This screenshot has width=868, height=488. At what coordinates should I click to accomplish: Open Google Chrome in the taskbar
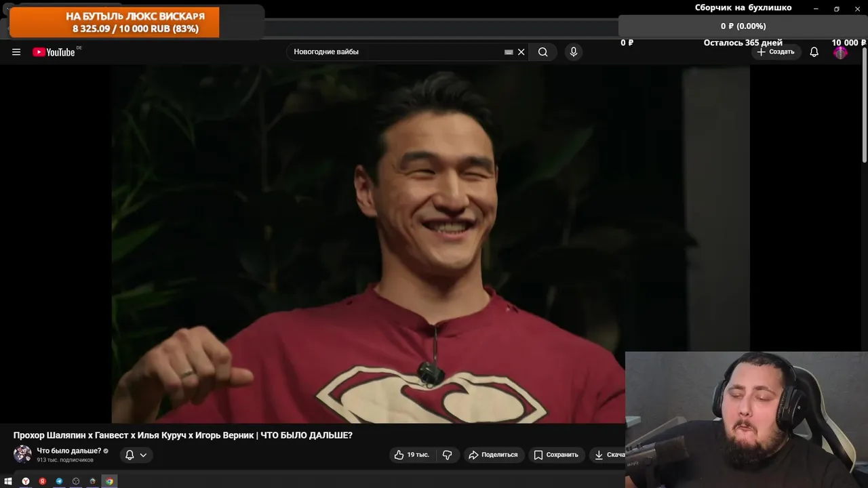click(109, 481)
